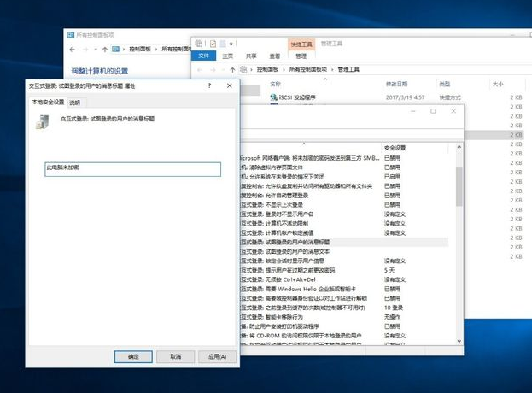Click the back arrow in the Control Panel window
Viewport: 532px width, 393px height.
(74, 50)
